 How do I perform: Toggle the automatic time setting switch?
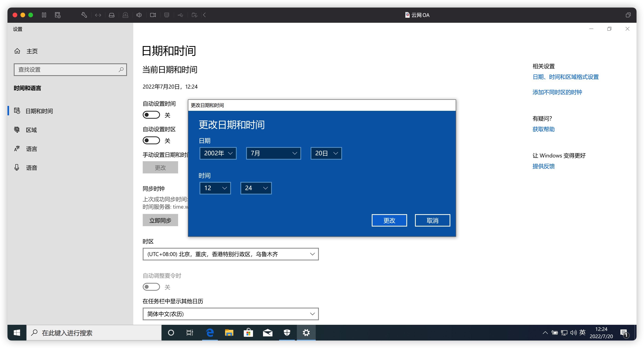click(151, 115)
